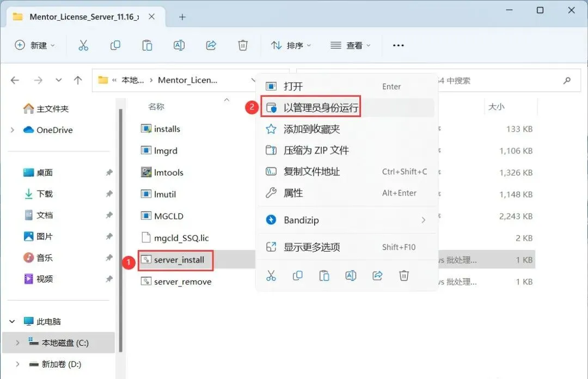
Task: Open recent locations dropdown chevron
Action: click(58, 80)
